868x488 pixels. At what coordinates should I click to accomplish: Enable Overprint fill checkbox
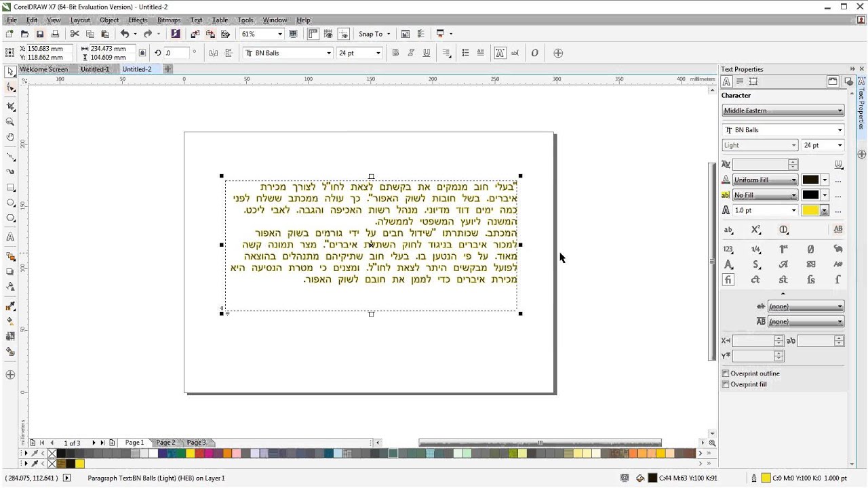point(726,384)
